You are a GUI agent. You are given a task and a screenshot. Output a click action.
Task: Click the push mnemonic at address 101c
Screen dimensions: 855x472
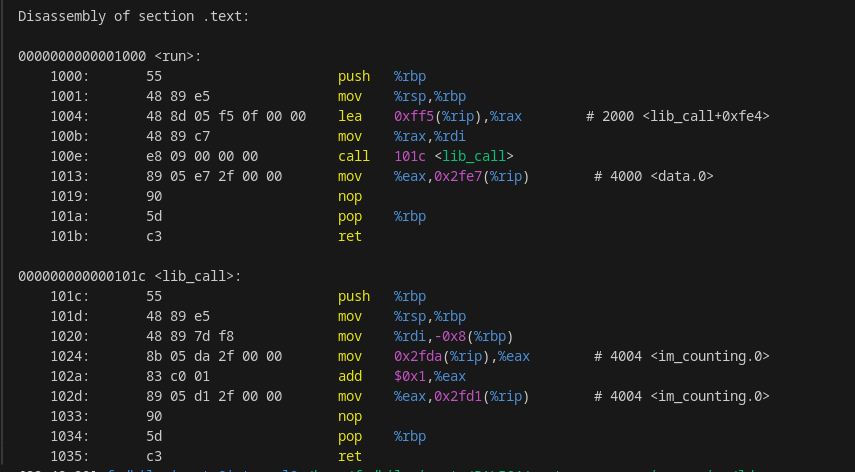(x=354, y=296)
